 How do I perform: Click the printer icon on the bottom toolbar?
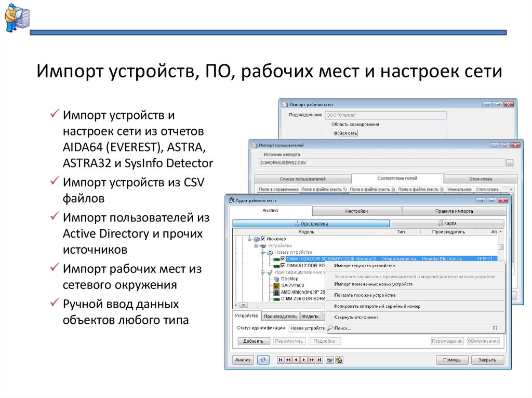(328, 360)
